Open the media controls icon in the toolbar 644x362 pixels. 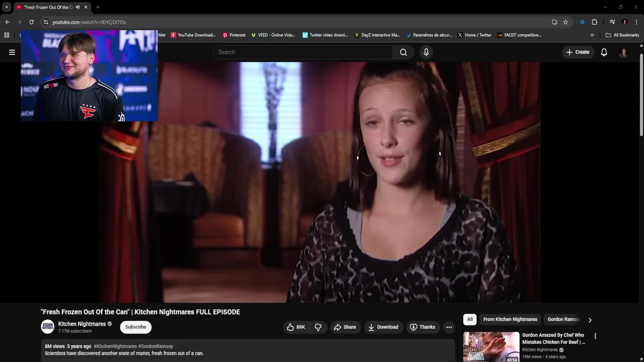click(x=612, y=22)
